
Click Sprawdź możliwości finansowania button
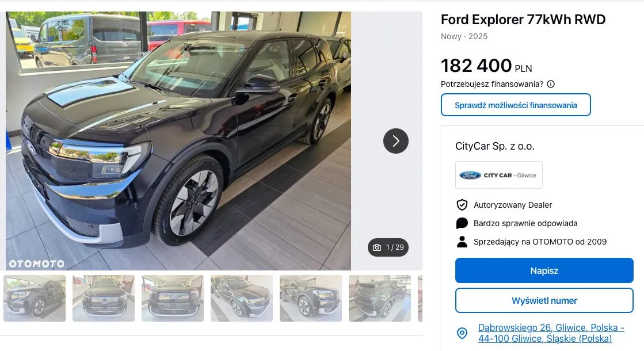[x=516, y=105]
